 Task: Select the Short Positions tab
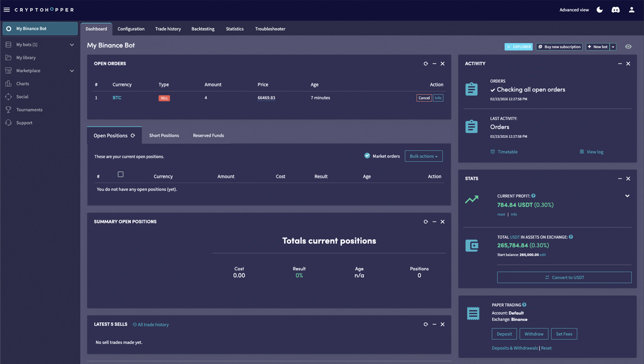(164, 136)
